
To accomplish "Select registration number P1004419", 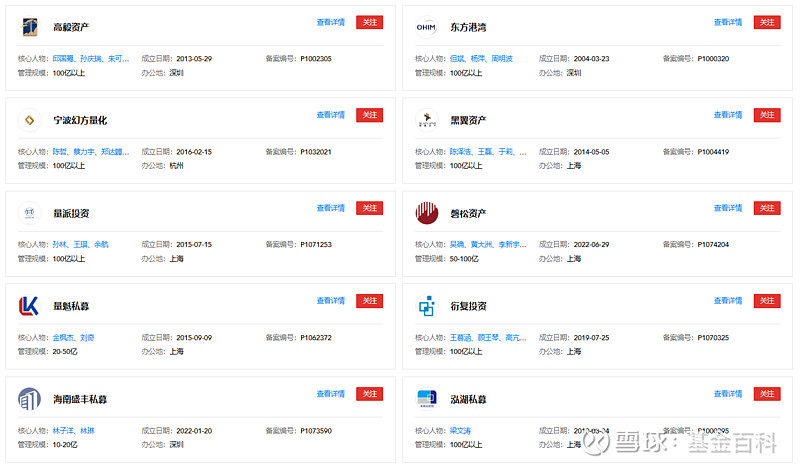I will click(x=713, y=152).
